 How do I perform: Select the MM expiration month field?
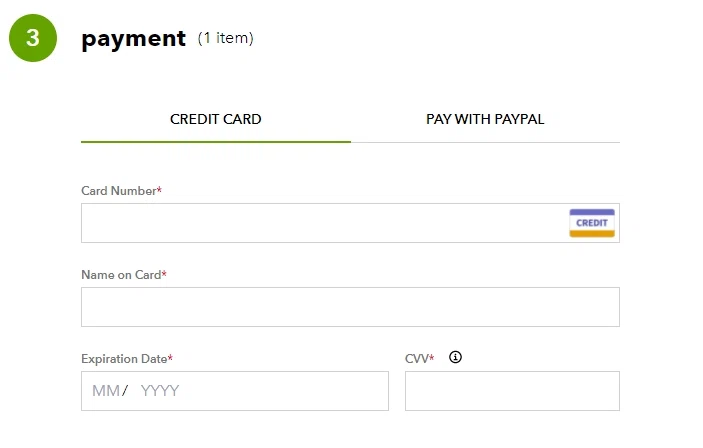coord(105,391)
